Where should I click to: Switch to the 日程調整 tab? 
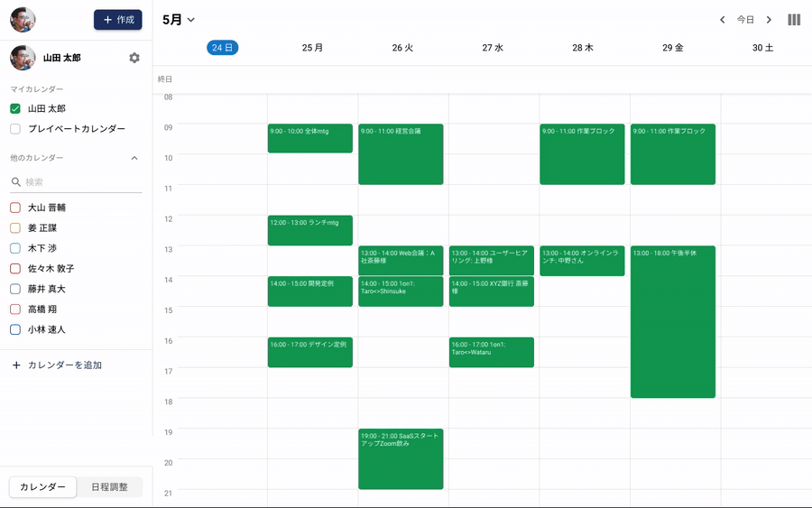109,487
